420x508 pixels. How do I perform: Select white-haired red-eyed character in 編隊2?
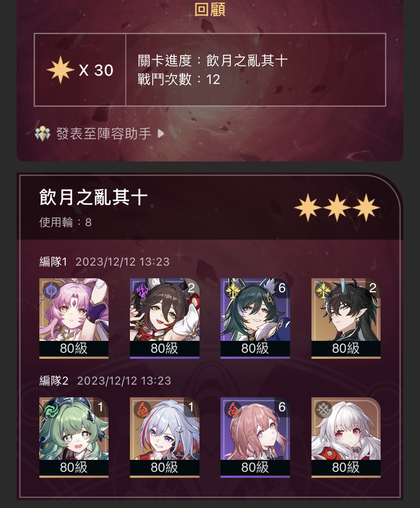click(x=346, y=438)
